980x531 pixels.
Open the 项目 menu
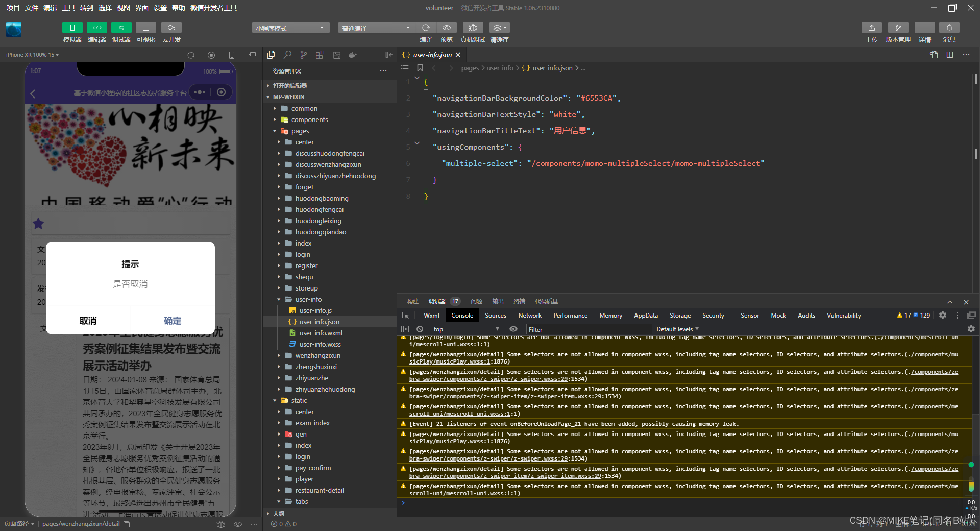(13, 8)
